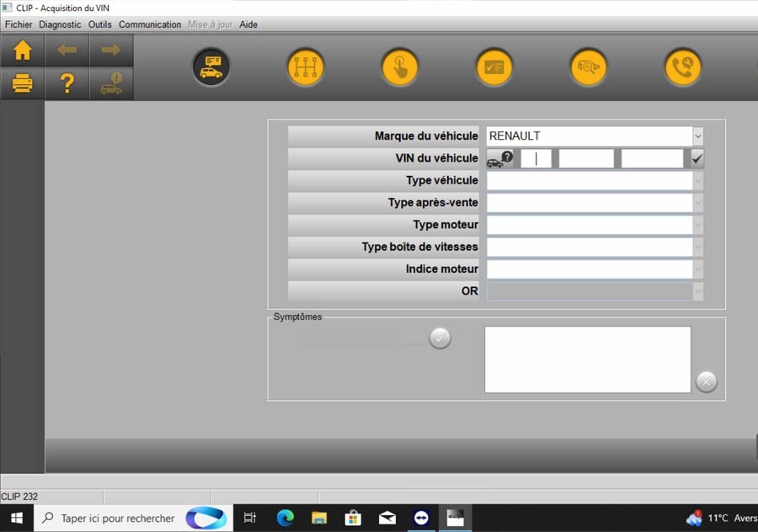Screen dimensions: 758x532
Task: Go to the Home screen icon
Action: tap(23, 50)
